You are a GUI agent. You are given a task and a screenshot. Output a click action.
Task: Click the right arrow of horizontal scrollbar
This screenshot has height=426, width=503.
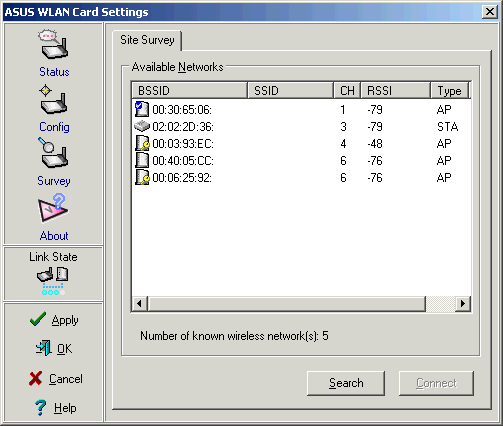point(463,303)
